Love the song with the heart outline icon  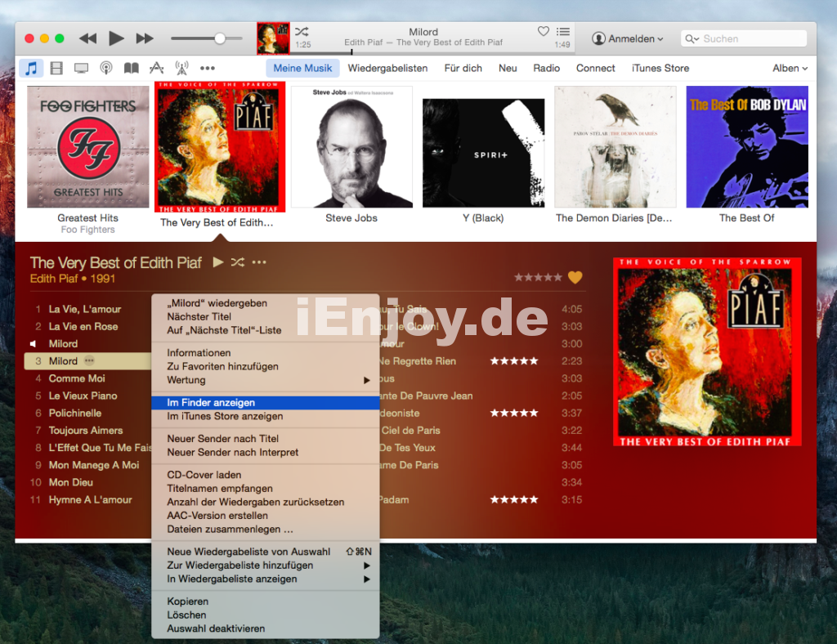click(544, 32)
